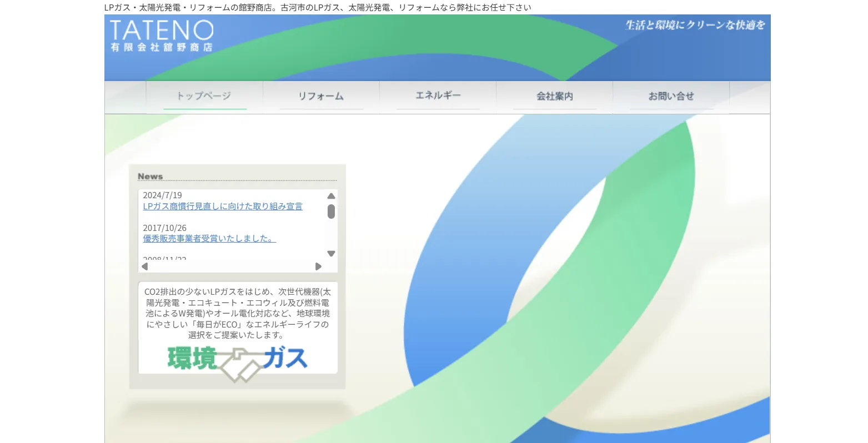Click the news scroll down arrow
The height and width of the screenshot is (443, 868).
click(331, 254)
